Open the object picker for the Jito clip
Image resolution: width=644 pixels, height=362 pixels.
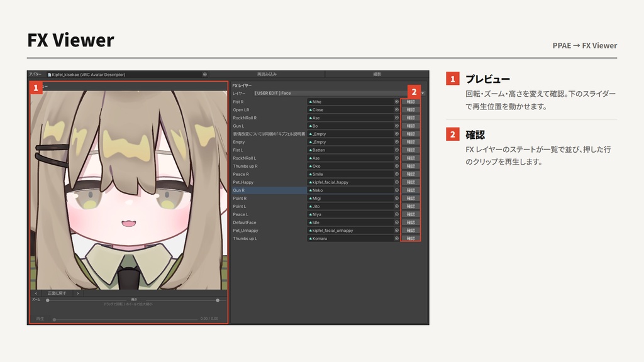click(x=397, y=206)
